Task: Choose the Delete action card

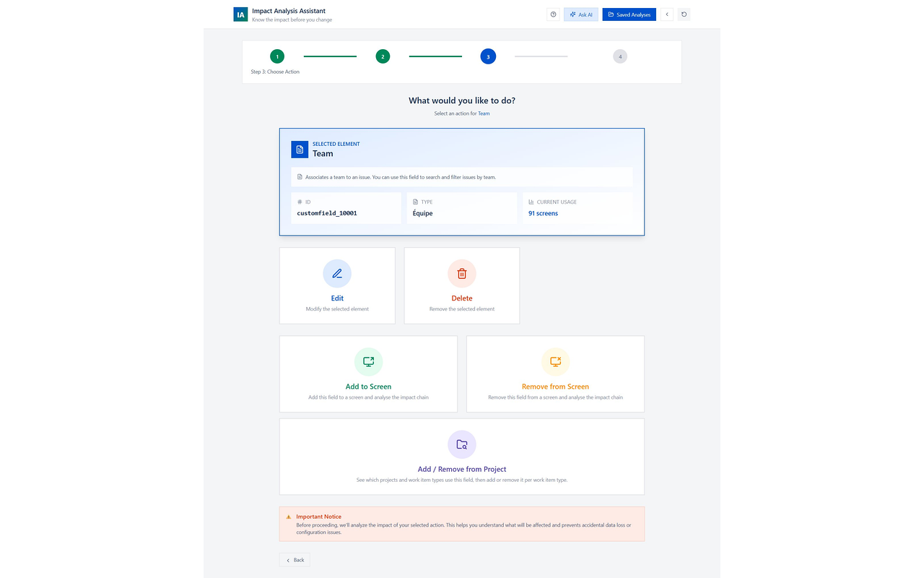Action: [462, 285]
